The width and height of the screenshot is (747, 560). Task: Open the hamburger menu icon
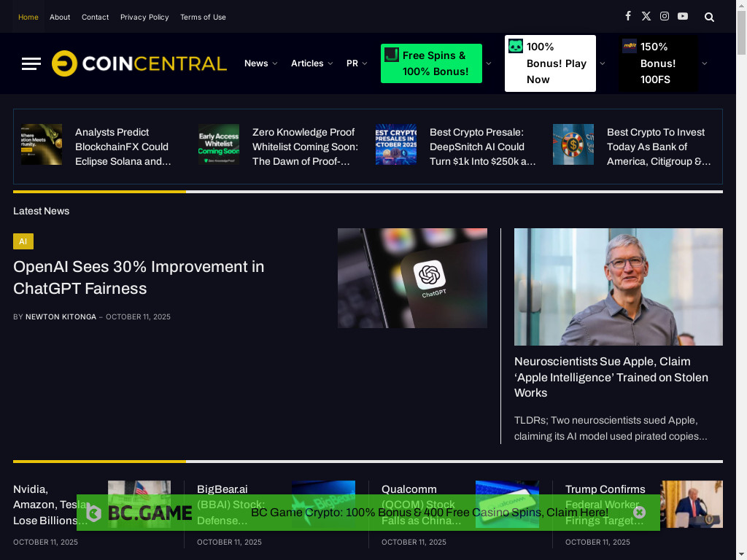(x=31, y=63)
